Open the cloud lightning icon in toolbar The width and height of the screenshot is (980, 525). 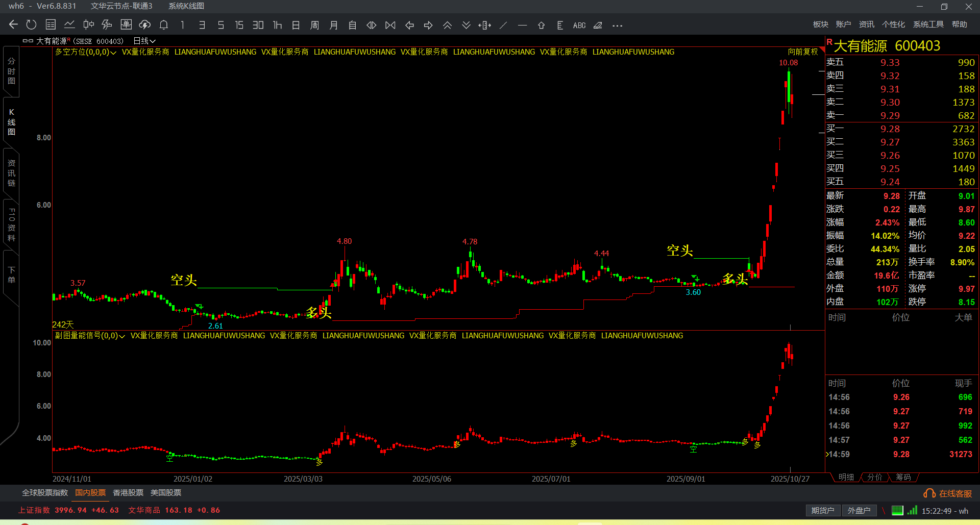(x=145, y=25)
